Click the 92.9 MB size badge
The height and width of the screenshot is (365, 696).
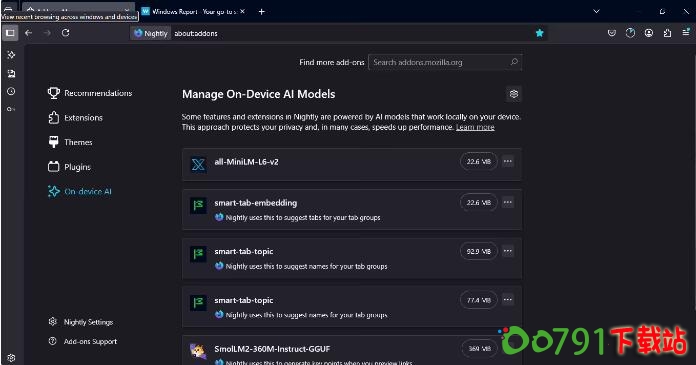pyautogui.click(x=478, y=251)
